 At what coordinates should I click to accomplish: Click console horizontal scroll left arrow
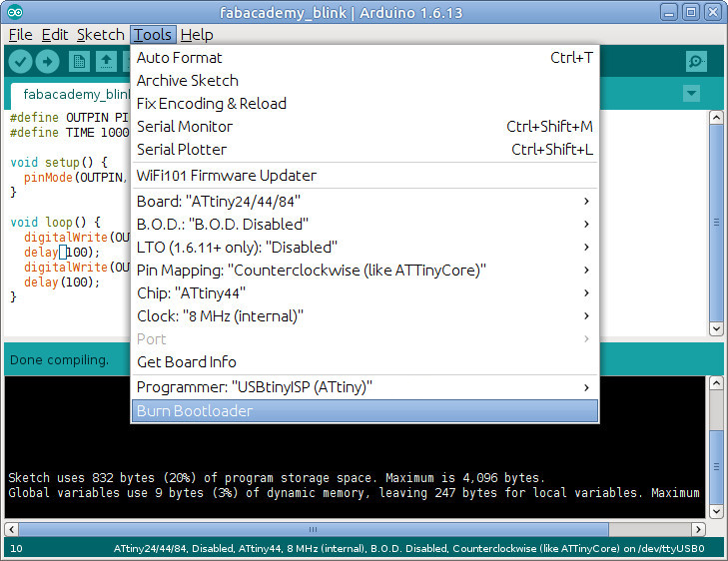point(12,529)
